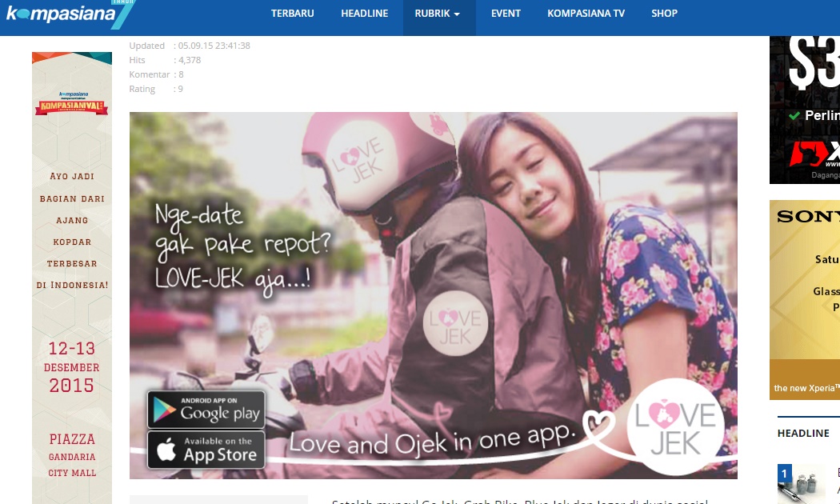Click the Kompasianival logo in left banner
The height and width of the screenshot is (504, 840).
coord(72,103)
